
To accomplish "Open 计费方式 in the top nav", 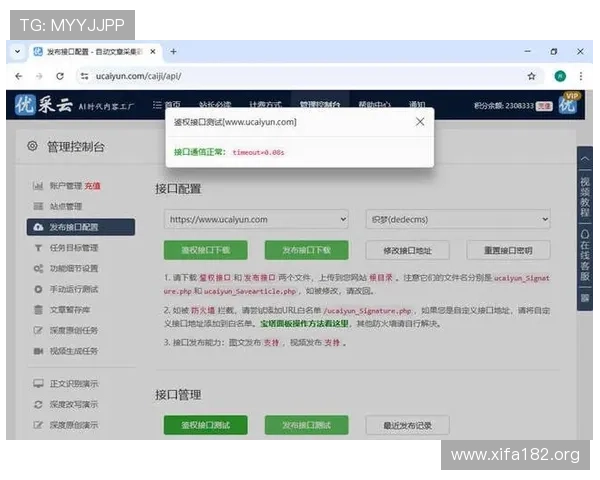I will click(x=265, y=104).
